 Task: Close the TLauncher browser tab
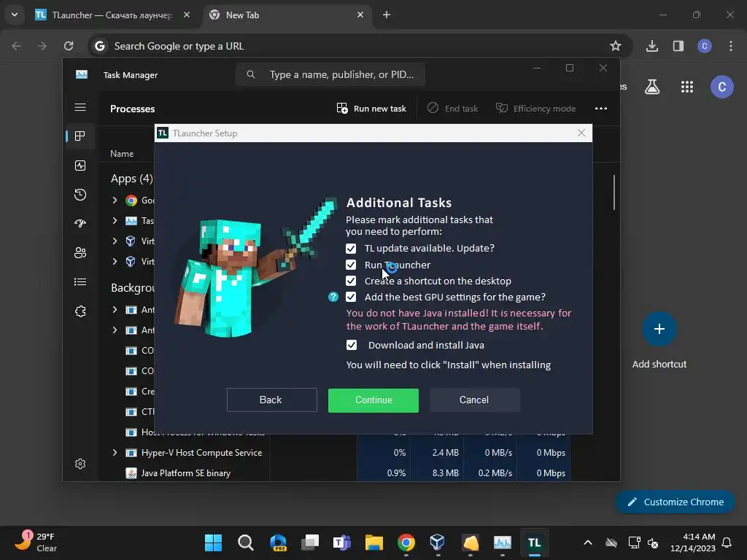187,15
